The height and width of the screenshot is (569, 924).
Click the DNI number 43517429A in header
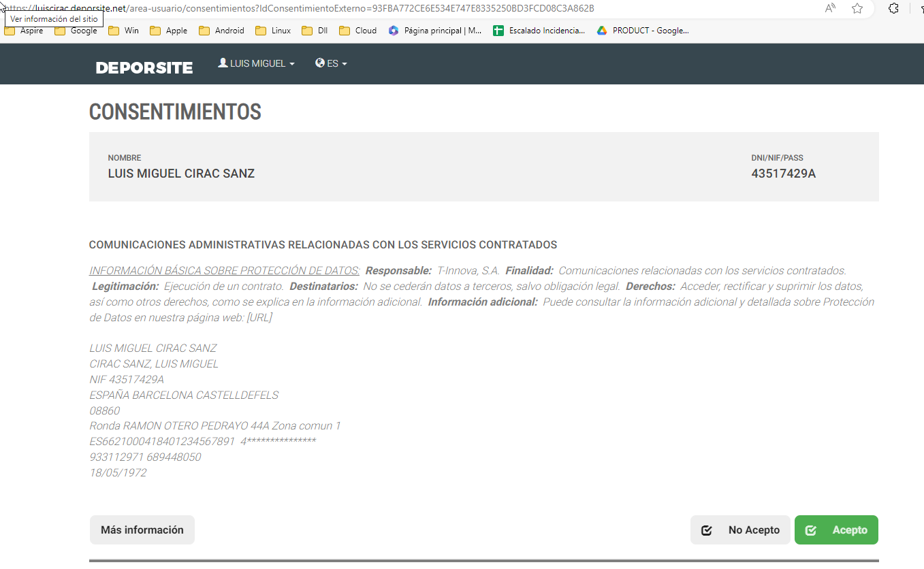click(783, 174)
